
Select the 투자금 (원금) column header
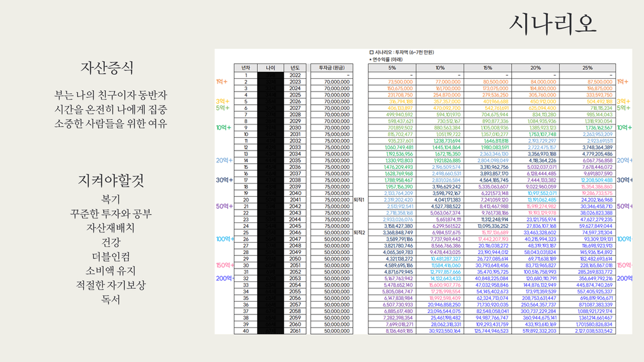click(332, 68)
